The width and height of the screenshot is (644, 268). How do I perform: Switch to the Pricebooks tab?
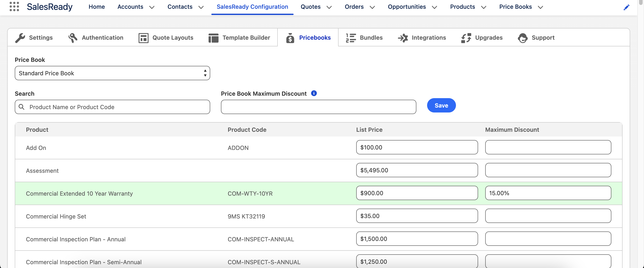click(x=308, y=38)
